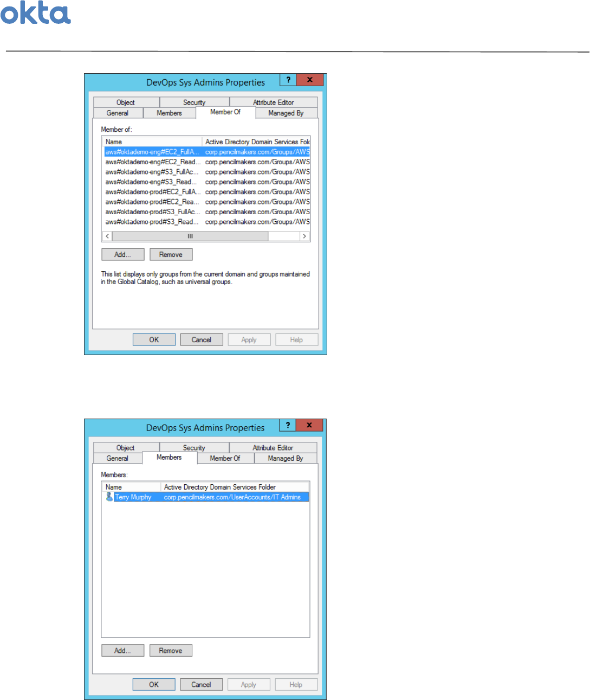Open the Attribute Editor tab in the lower dialog
The width and height of the screenshot is (590, 700).
point(273,447)
